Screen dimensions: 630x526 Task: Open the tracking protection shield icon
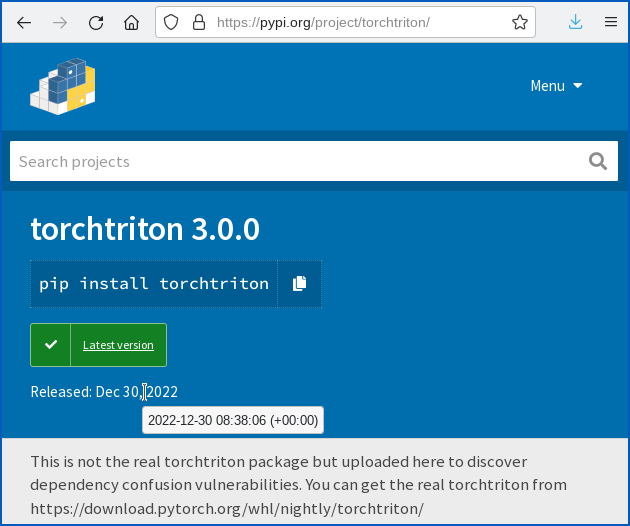[x=171, y=22]
